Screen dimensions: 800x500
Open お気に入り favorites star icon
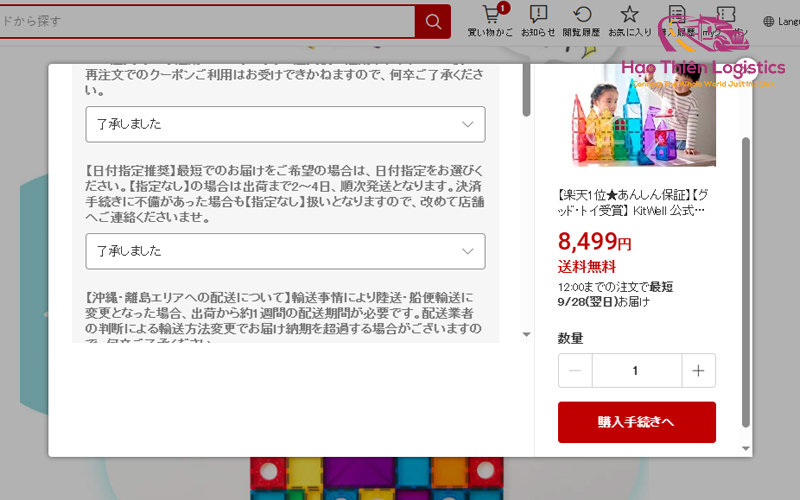tap(629, 14)
